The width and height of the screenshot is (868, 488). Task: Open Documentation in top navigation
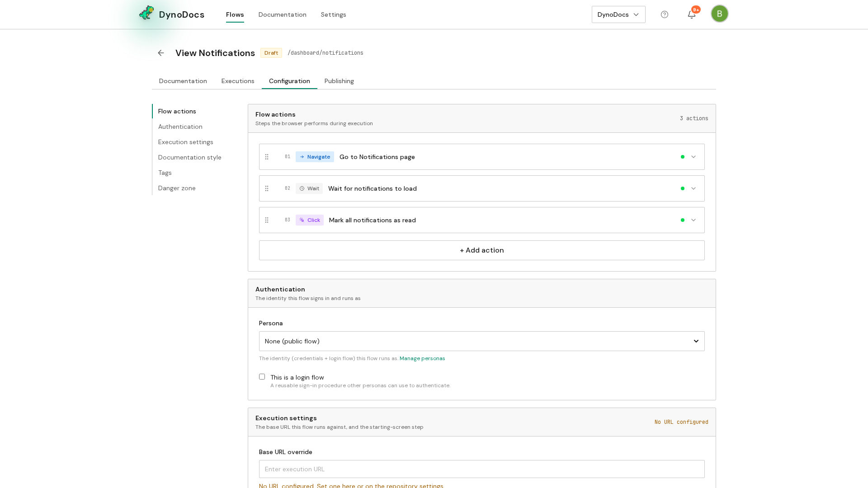click(282, 14)
